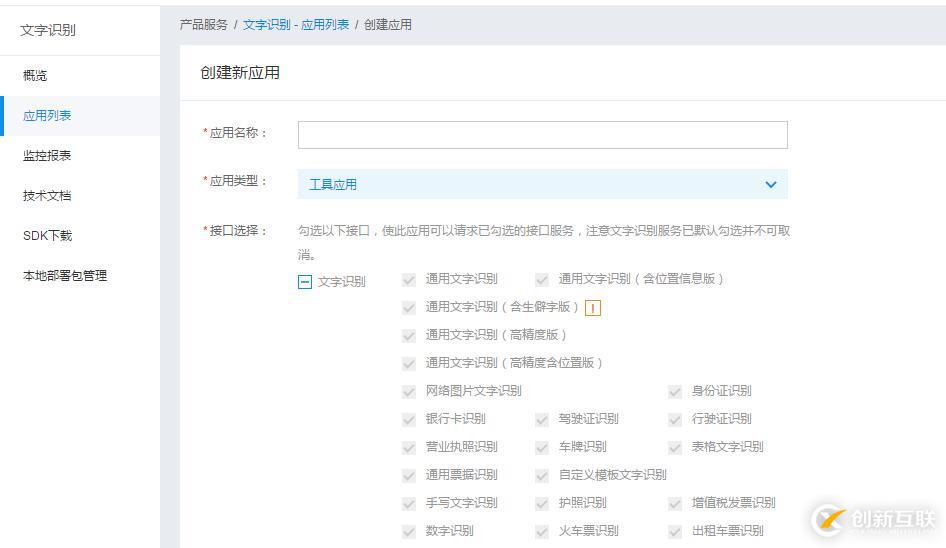Viewport: 946px width, 548px height.
Task: Toggle 通用文字识别（高精度版） checkbox
Action: coord(409,336)
